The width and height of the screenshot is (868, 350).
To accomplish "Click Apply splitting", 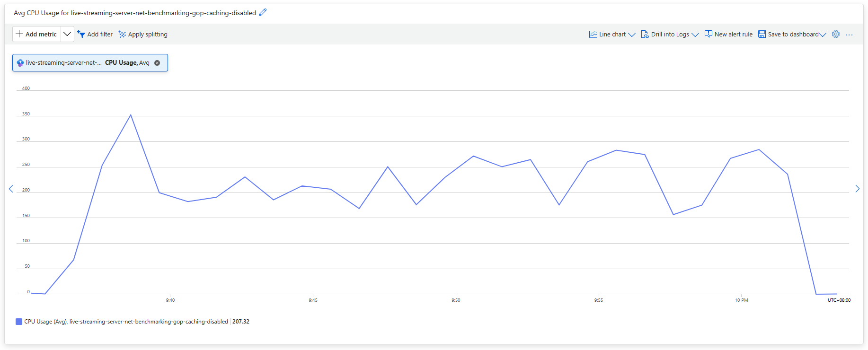I will pos(143,34).
